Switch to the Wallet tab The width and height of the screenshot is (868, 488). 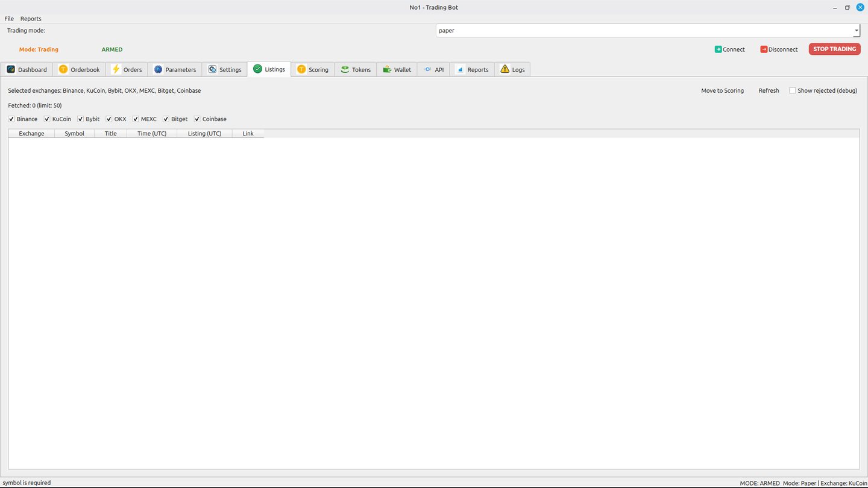(x=397, y=69)
